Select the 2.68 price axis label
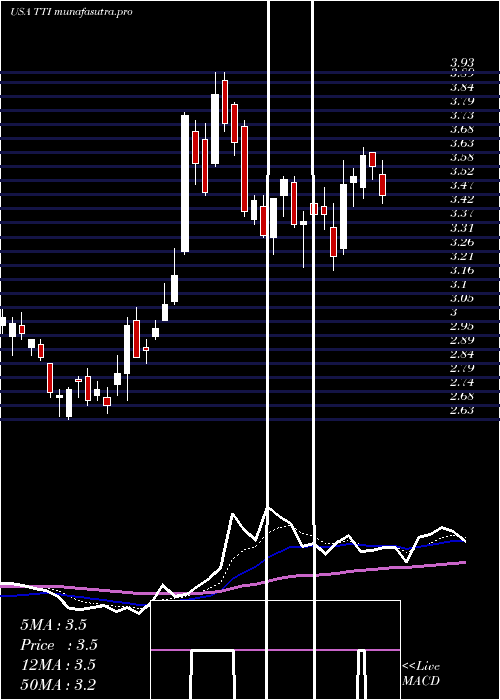This screenshot has width=500, height=700. point(462,396)
